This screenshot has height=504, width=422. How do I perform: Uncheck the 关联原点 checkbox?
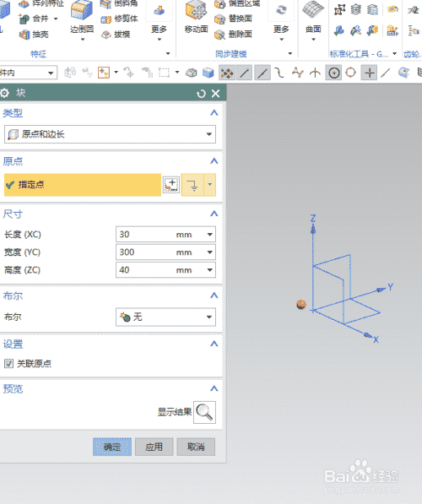(x=8, y=364)
